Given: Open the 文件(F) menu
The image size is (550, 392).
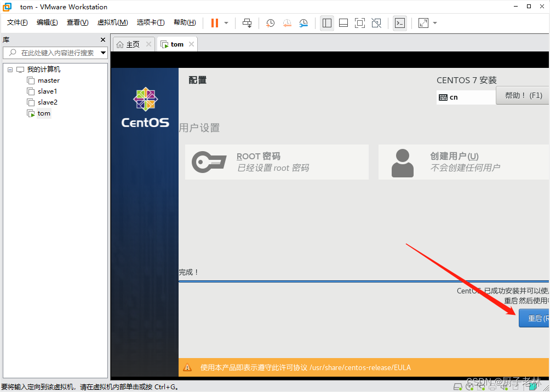Looking at the screenshot, I should tap(17, 22).
